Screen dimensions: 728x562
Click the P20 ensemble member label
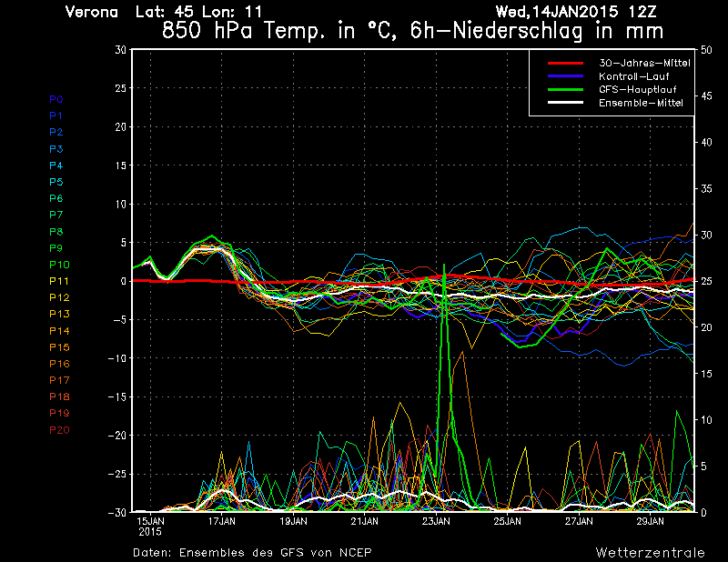(59, 430)
